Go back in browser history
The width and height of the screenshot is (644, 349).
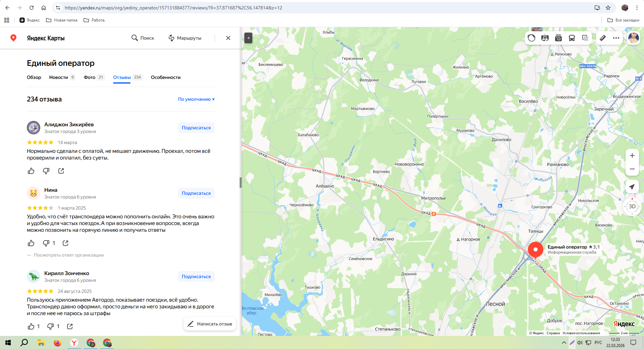click(x=7, y=8)
